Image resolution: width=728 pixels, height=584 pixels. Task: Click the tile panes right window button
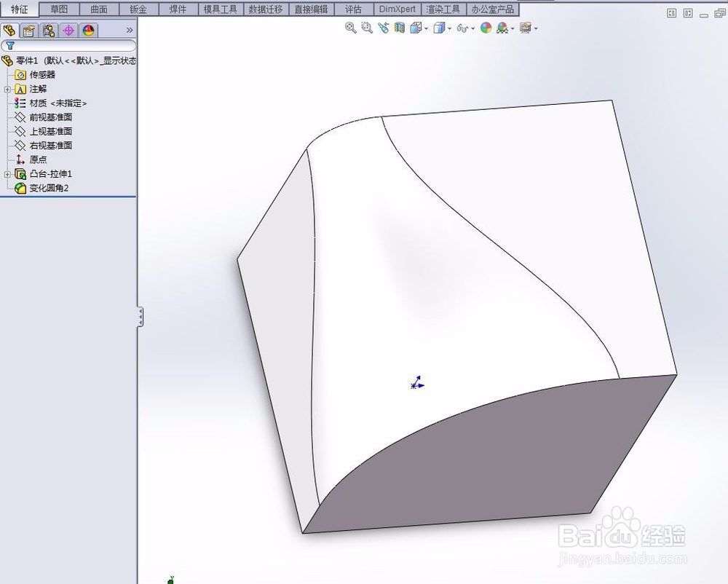688,13
